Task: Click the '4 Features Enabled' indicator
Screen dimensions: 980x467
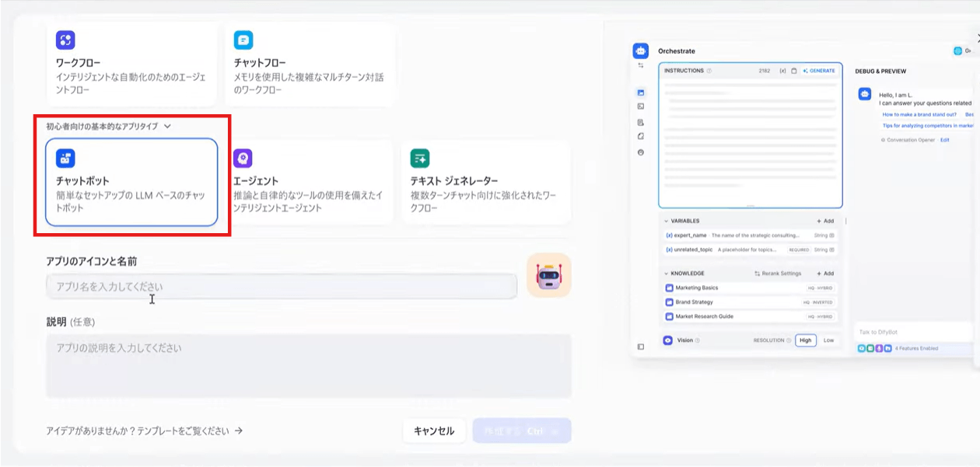Action: point(916,348)
